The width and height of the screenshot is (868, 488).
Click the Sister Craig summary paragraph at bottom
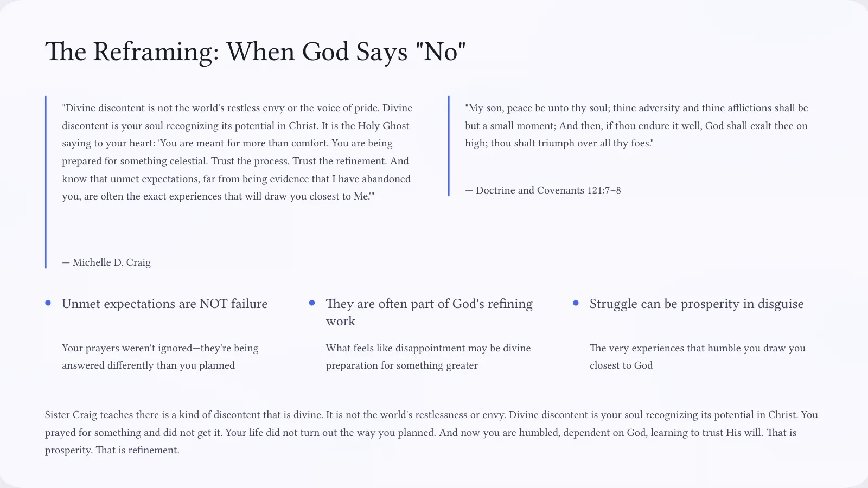(x=431, y=432)
